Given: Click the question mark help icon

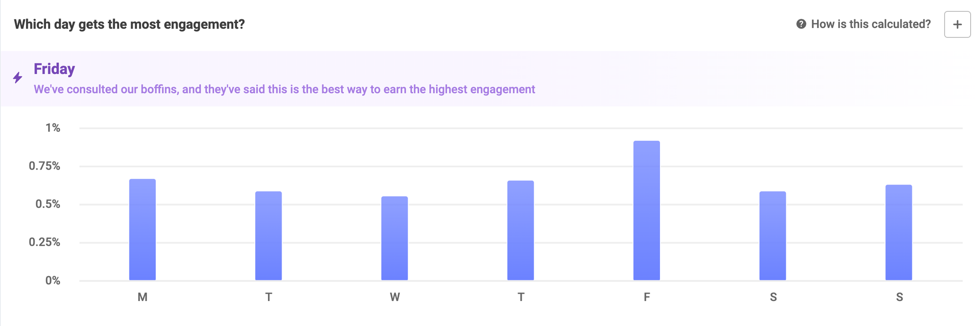Looking at the screenshot, I should 801,24.
